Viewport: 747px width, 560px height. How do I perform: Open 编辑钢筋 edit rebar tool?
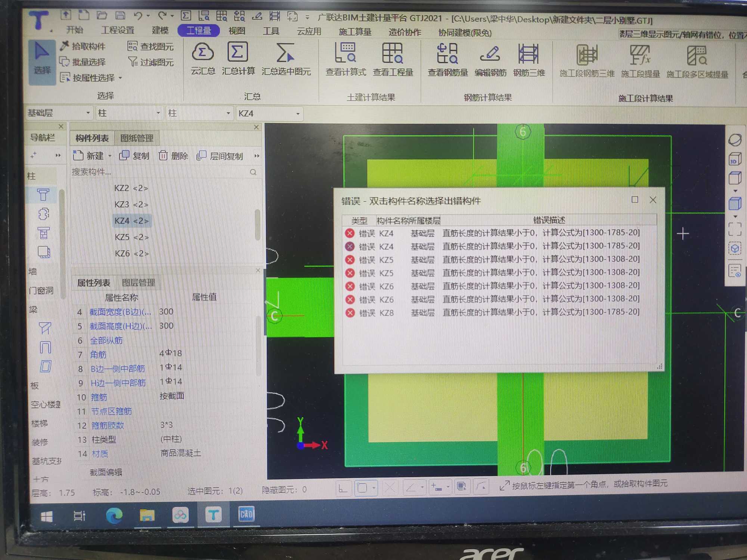[490, 60]
